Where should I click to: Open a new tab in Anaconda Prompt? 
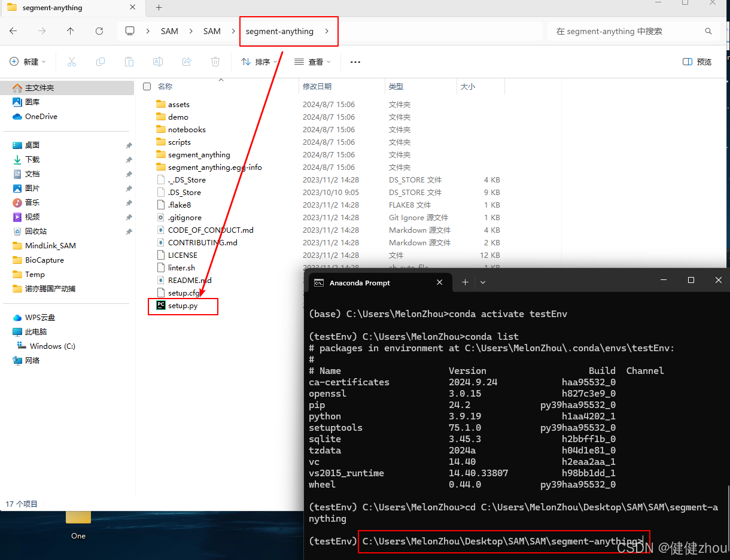click(465, 282)
